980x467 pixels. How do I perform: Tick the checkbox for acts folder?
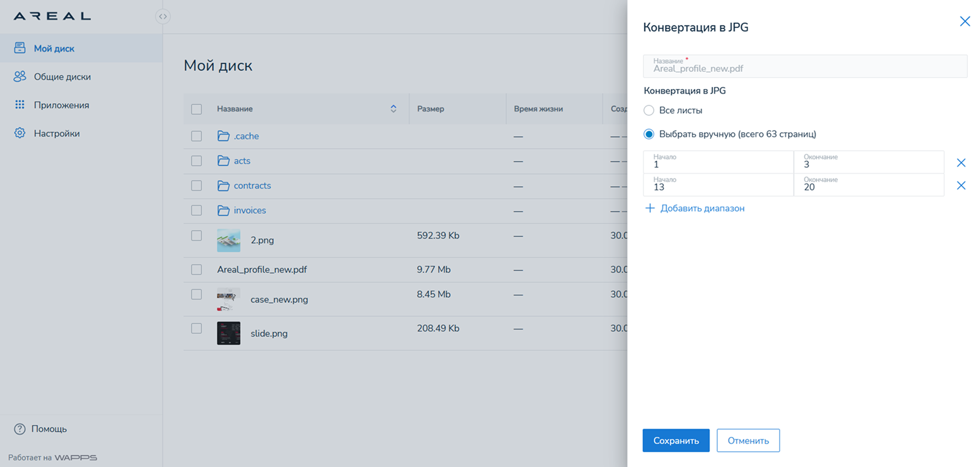[x=197, y=161]
